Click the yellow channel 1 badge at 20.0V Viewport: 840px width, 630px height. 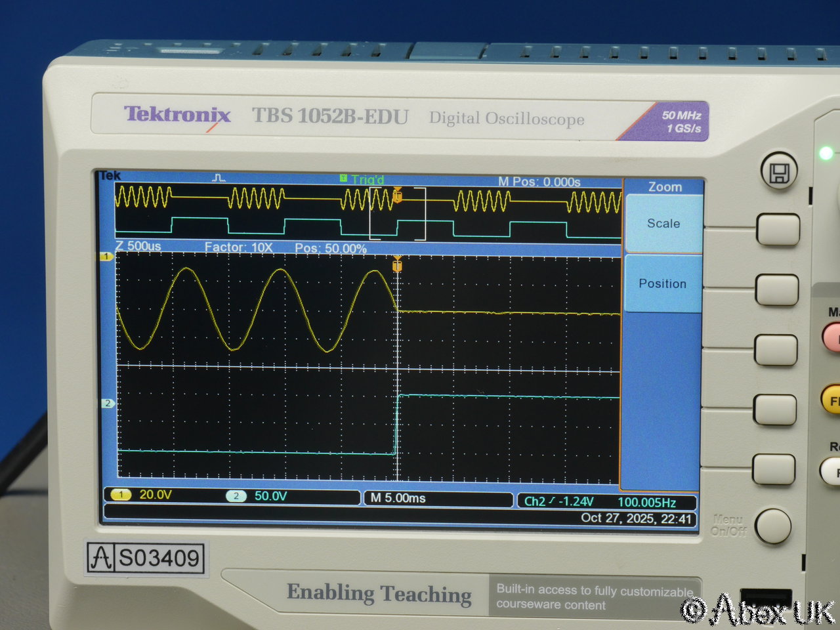tap(121, 495)
